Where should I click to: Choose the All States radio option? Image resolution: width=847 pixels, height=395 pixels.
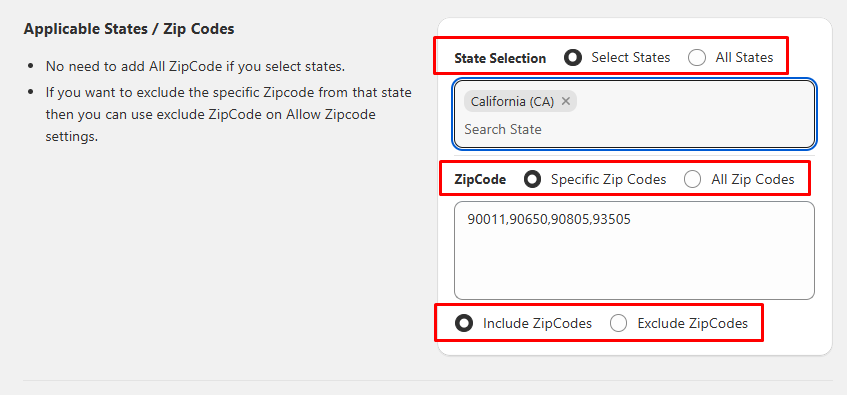click(x=697, y=57)
